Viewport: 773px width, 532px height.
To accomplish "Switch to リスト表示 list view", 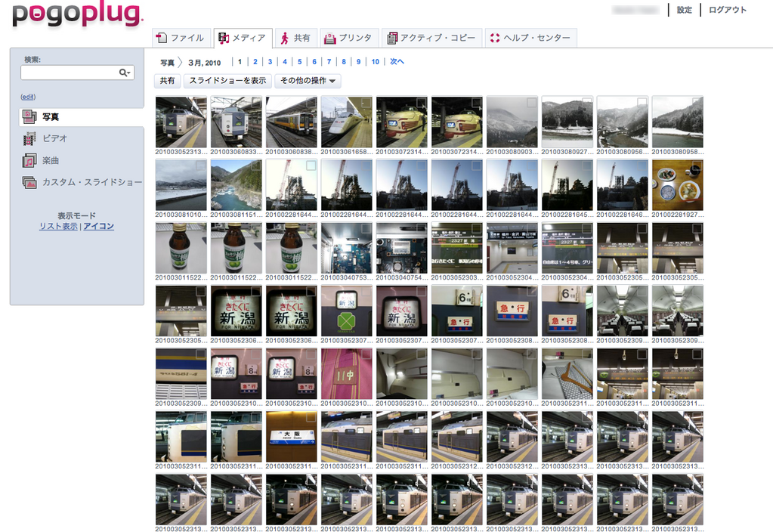I will pos(58,226).
